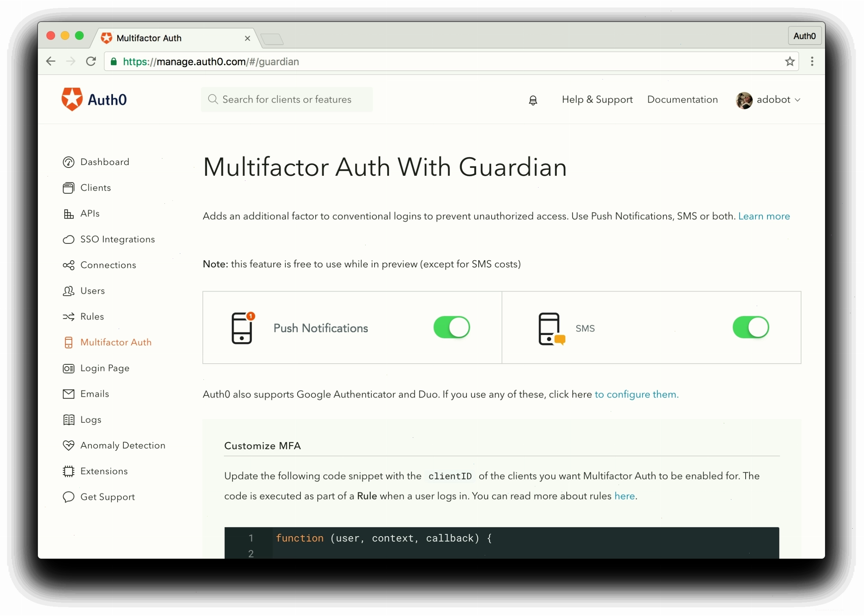Click the Anomaly Detection heart icon

69,445
